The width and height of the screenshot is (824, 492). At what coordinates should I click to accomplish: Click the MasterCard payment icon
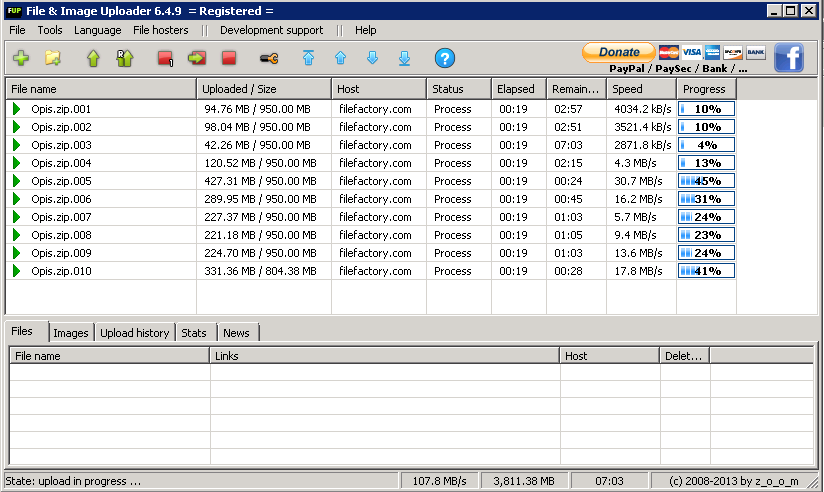pyautogui.click(x=668, y=52)
